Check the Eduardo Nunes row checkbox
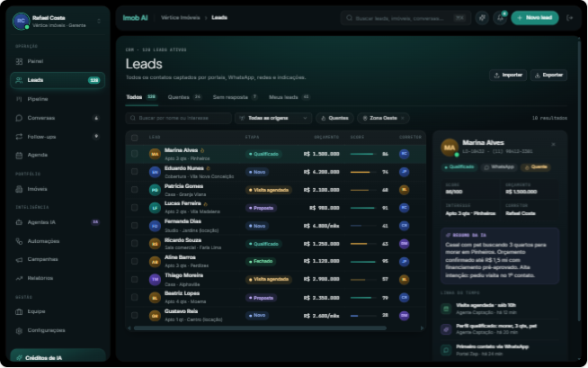This screenshot has height=368, width=588. pyautogui.click(x=134, y=172)
